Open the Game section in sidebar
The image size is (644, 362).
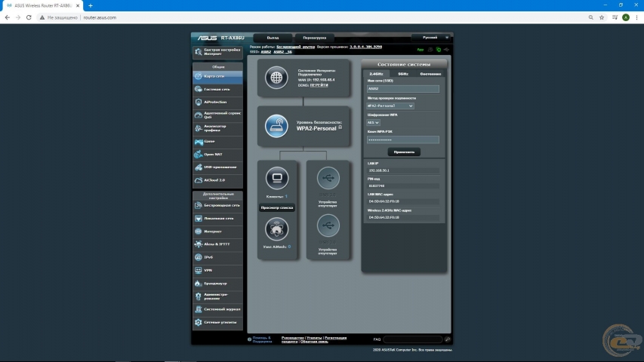point(217,142)
